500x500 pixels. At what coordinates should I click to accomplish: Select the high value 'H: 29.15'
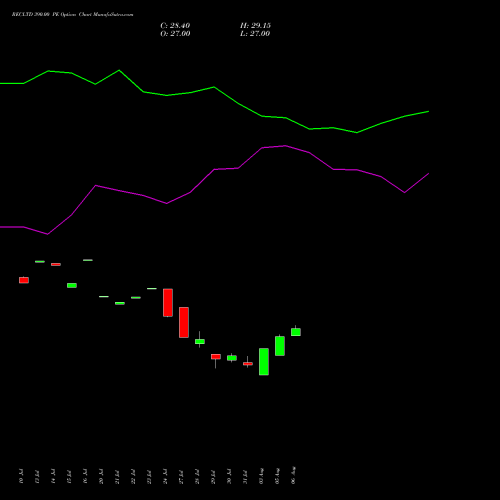click(255, 26)
